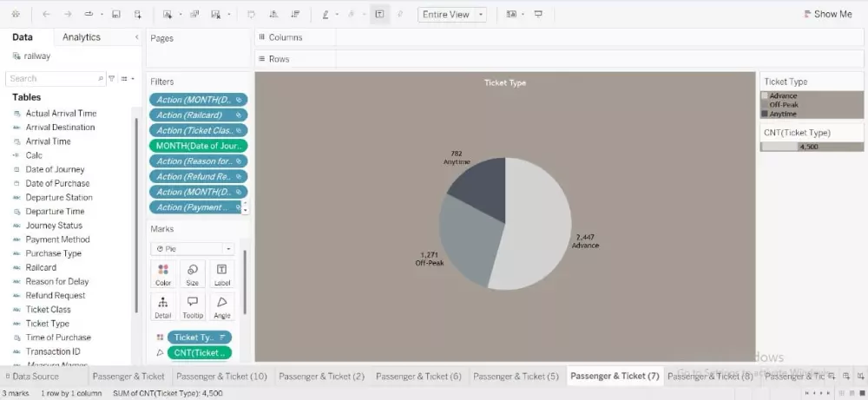
Task: Toggle the Show Mark Labels icon
Action: [x=379, y=15]
